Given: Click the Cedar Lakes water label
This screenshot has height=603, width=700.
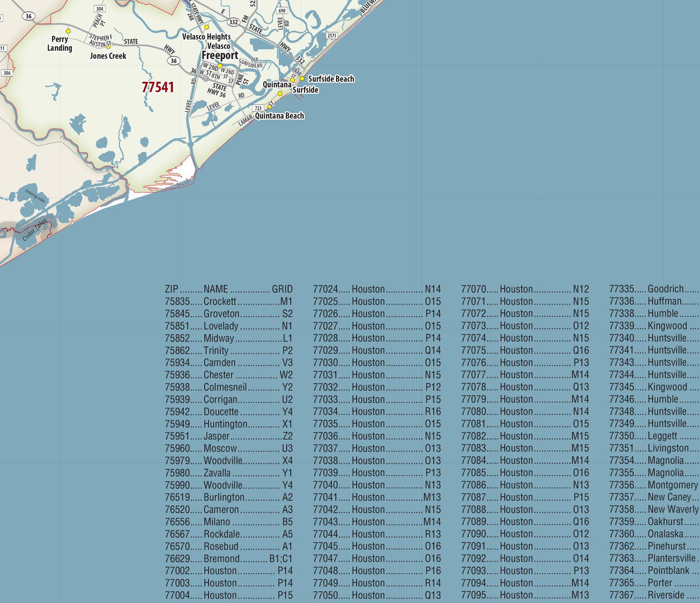Looking at the screenshot, I should 34,230.
